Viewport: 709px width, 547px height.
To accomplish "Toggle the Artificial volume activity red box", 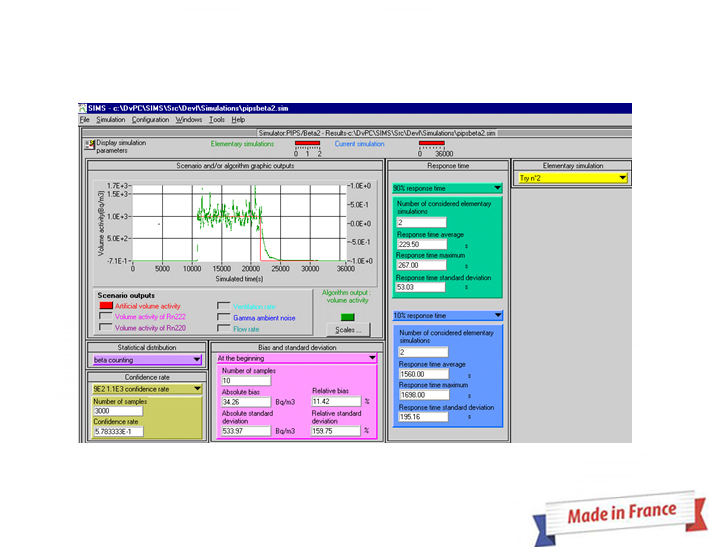I will (105, 306).
